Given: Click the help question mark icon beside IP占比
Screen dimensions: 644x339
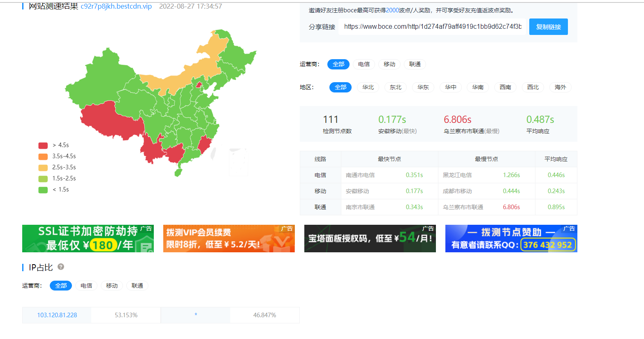Looking at the screenshot, I should tap(61, 267).
